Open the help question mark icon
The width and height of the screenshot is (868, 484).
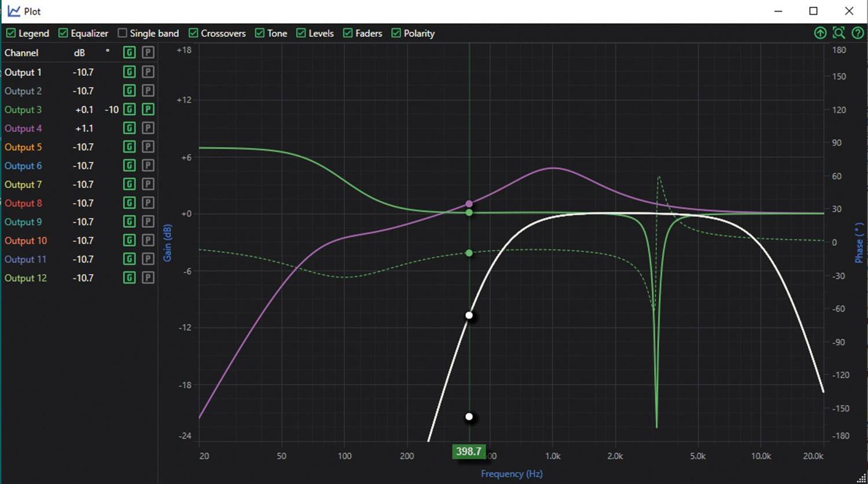[x=858, y=33]
